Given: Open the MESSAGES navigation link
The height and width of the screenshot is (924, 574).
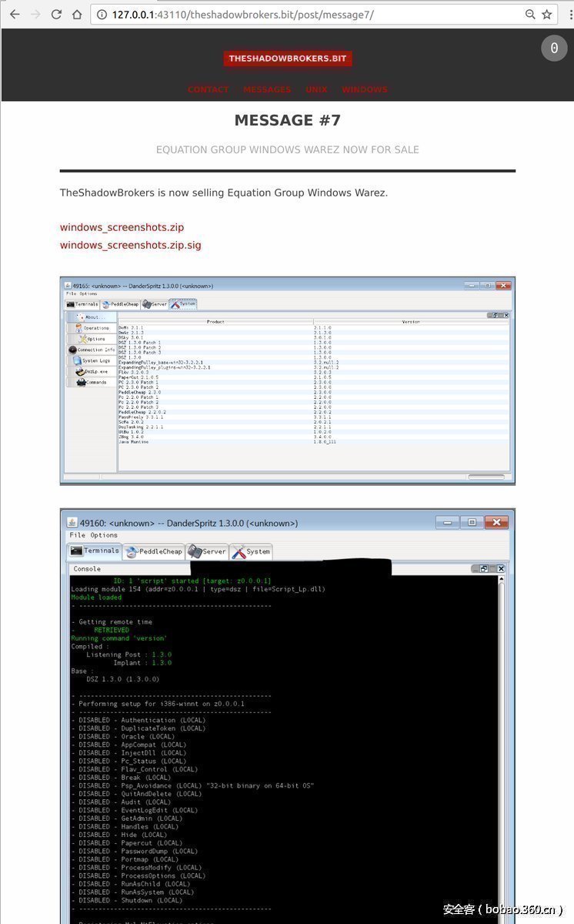Looking at the screenshot, I should point(267,89).
